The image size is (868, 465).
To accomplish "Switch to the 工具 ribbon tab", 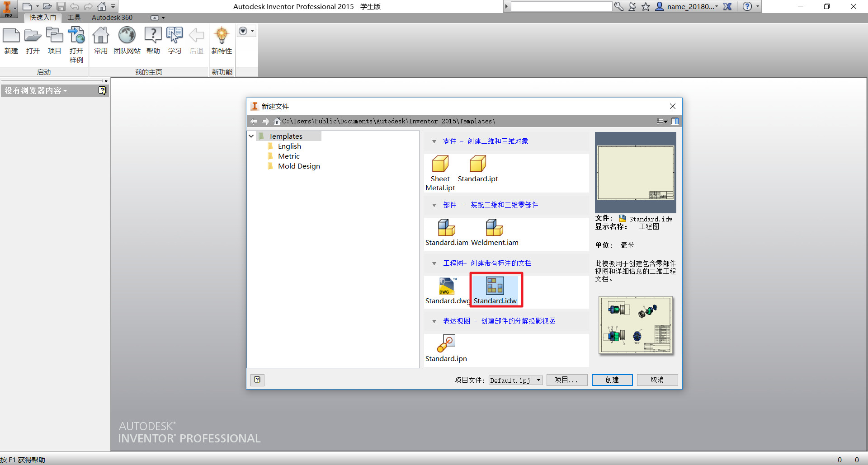I will tap(74, 18).
